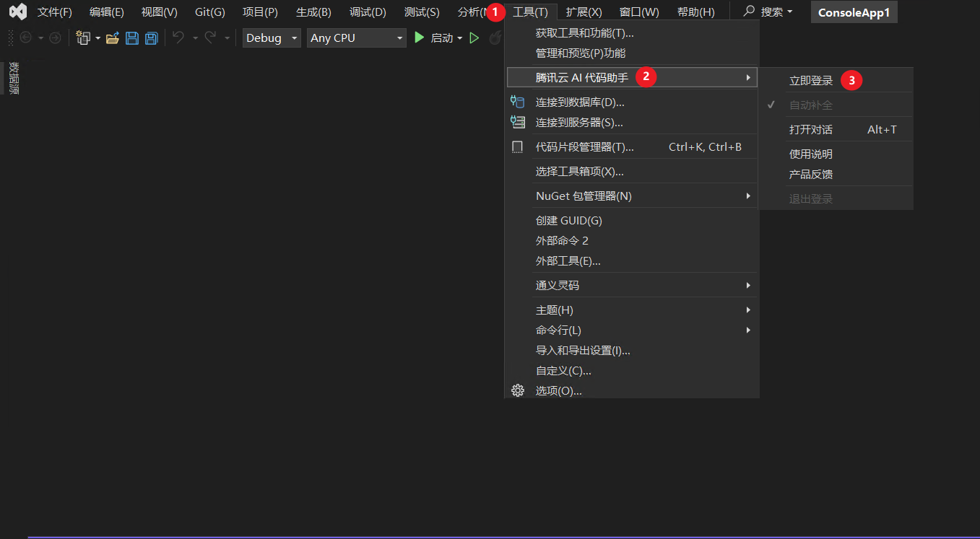The height and width of the screenshot is (539, 980).
Task: Click the navigate forward arrow icon
Action: tap(55, 38)
